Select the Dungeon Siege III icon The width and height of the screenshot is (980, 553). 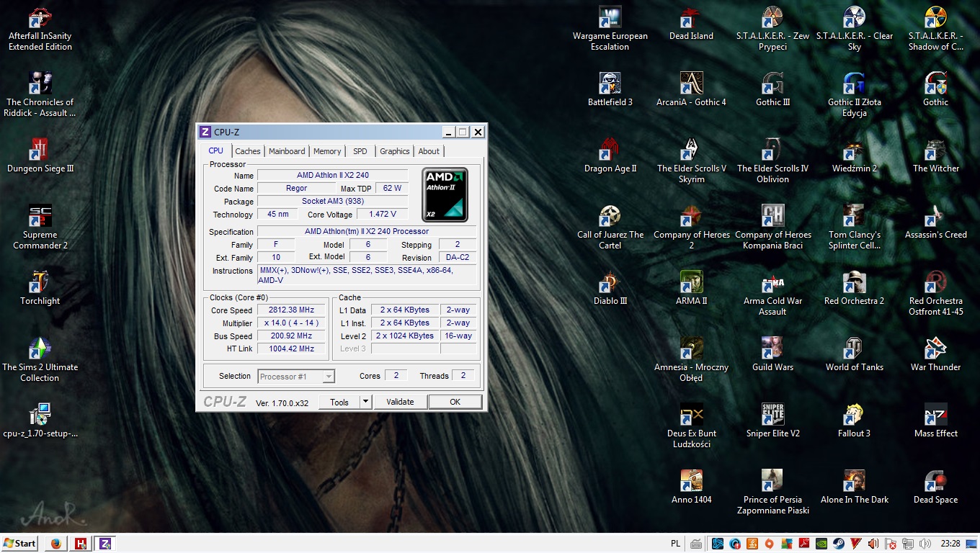tap(40, 156)
